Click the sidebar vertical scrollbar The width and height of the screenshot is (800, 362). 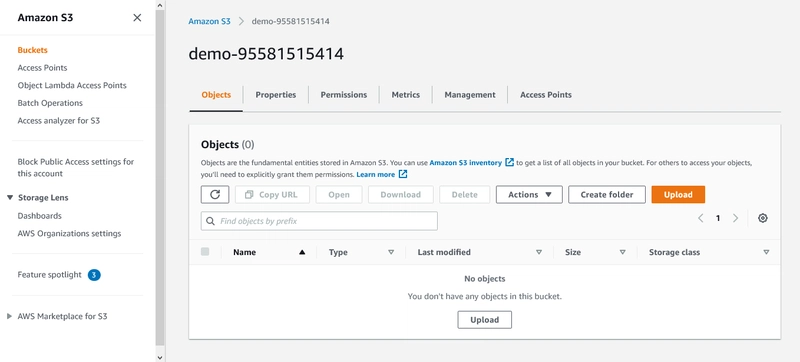point(160,178)
